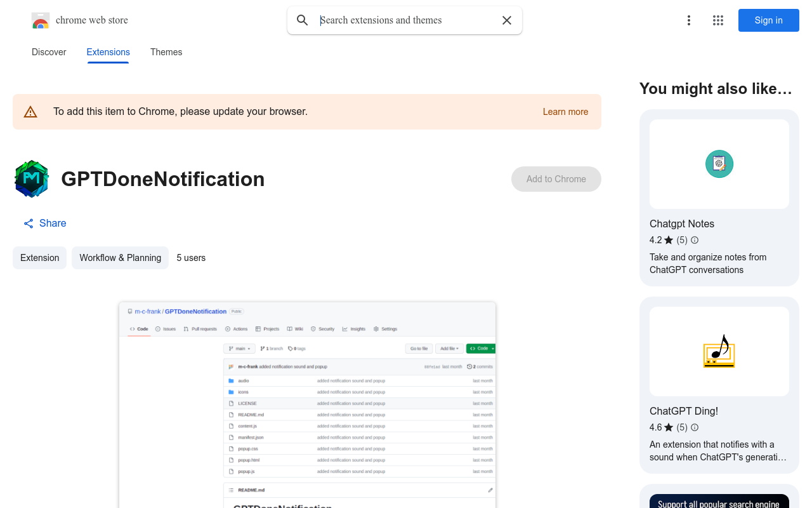812x508 pixels.
Task: Click the Learn more link
Action: coord(565,112)
